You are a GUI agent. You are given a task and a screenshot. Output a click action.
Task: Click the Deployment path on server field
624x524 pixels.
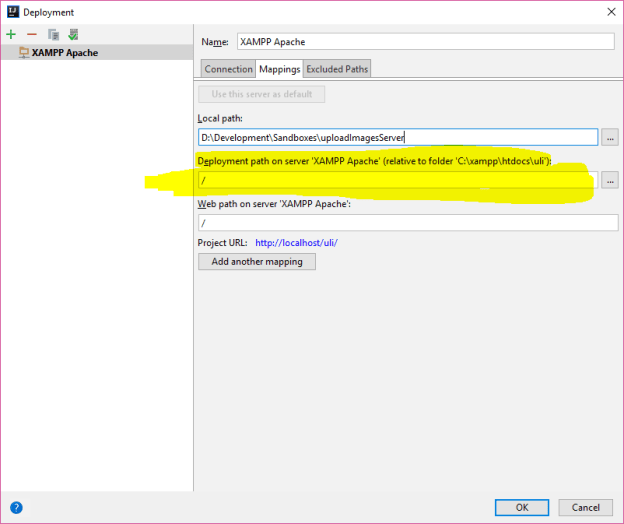tap(397, 180)
